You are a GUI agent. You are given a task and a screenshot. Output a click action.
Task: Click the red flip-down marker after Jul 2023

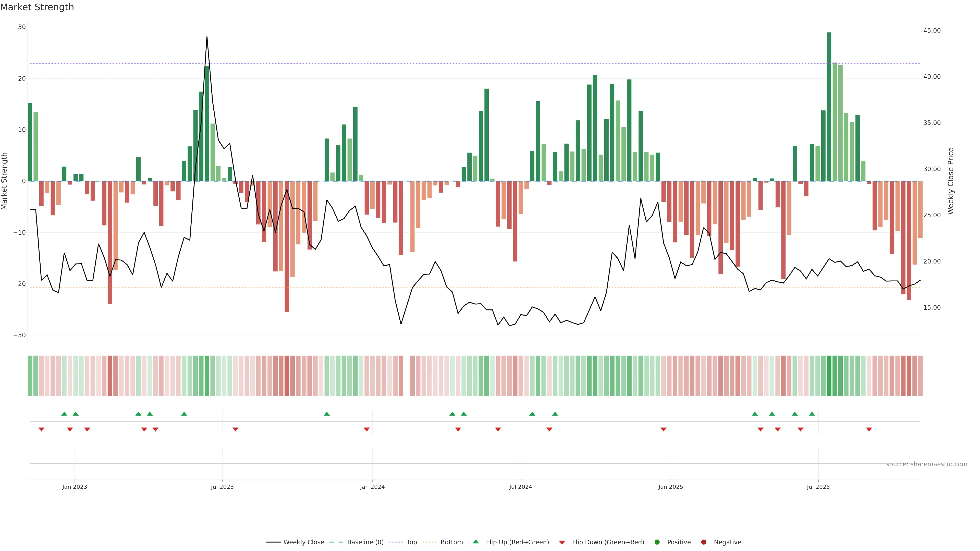(236, 429)
